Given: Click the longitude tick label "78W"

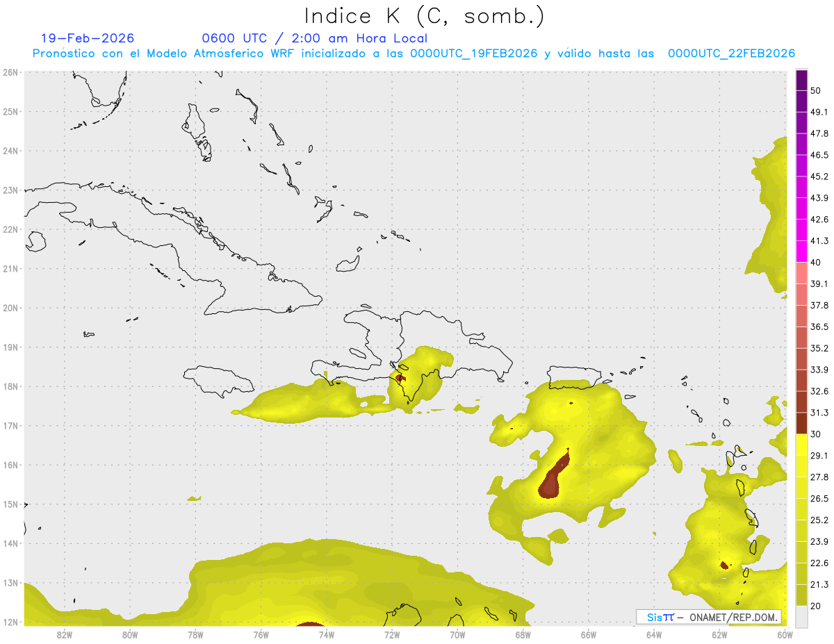Looking at the screenshot, I should coord(195,635).
